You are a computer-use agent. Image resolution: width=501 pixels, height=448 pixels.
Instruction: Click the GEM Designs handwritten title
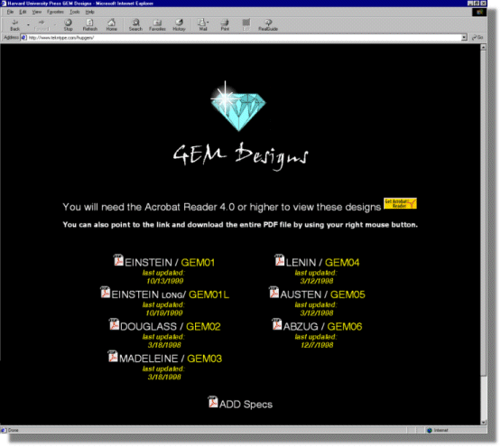coord(241,156)
